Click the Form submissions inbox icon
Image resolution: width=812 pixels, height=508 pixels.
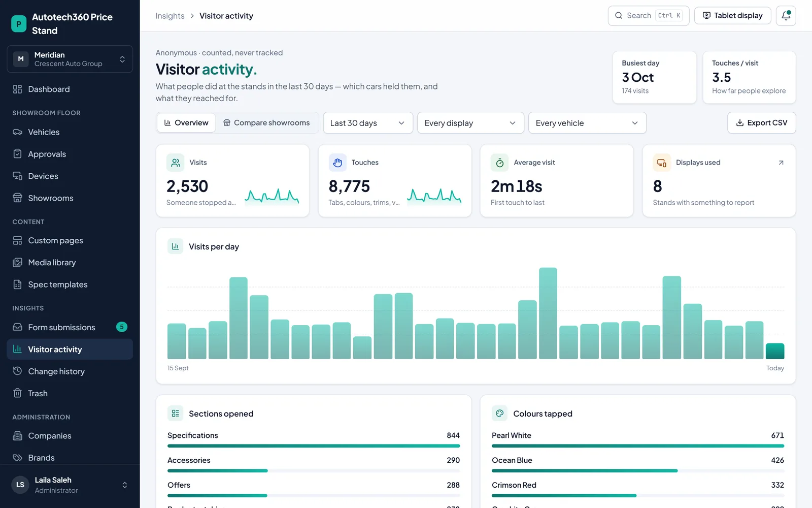coord(17,327)
